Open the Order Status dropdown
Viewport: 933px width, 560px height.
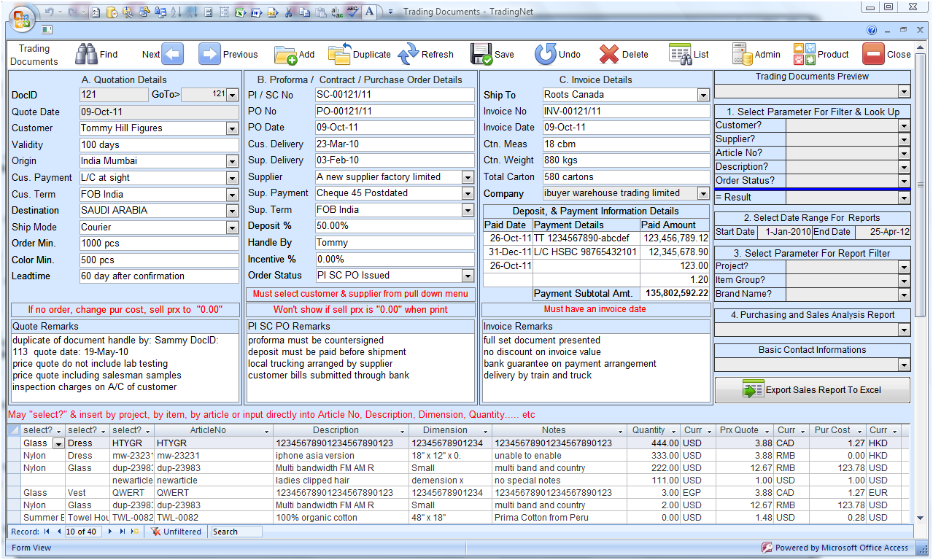pyautogui.click(x=468, y=276)
